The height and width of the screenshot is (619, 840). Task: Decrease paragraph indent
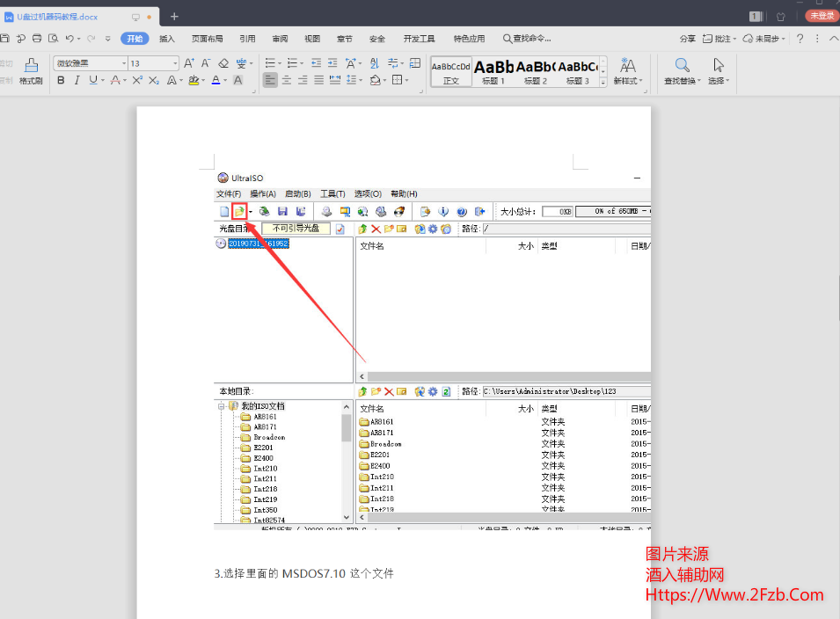tap(317, 63)
